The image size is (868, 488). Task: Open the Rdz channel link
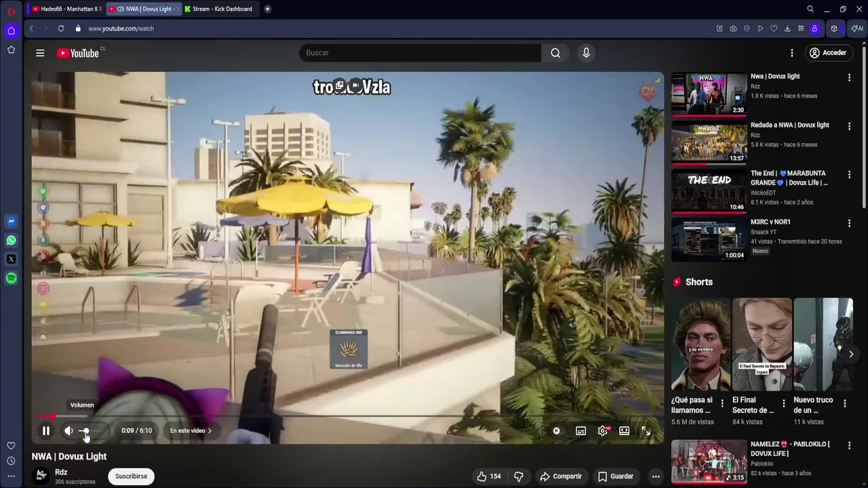61,472
